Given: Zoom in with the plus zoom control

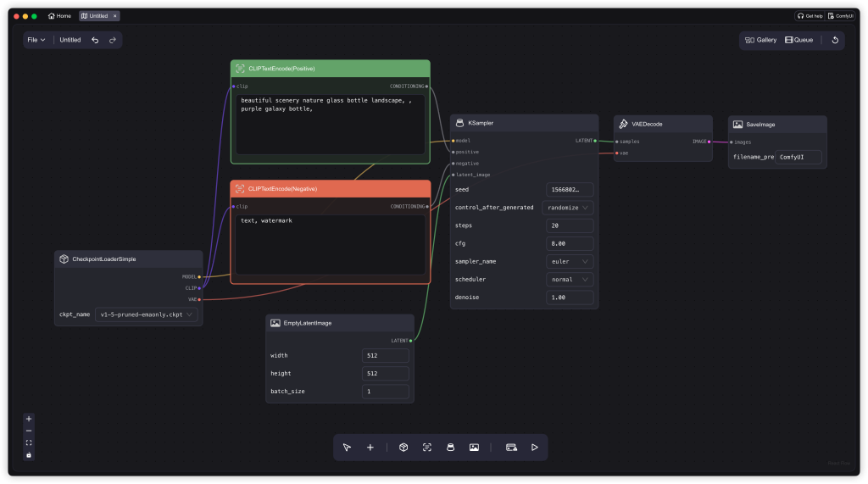Looking at the screenshot, I should point(29,419).
